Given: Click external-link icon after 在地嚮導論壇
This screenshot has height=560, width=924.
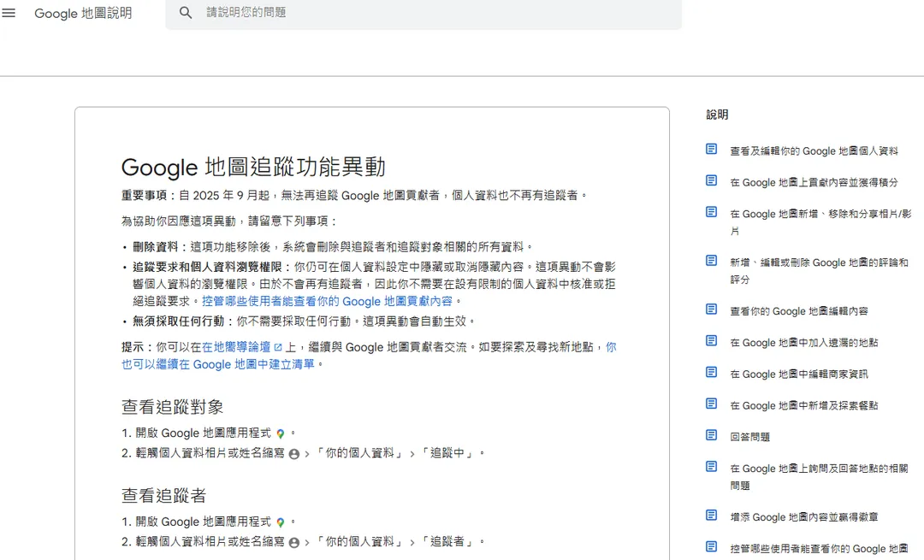Looking at the screenshot, I should coord(278,347).
